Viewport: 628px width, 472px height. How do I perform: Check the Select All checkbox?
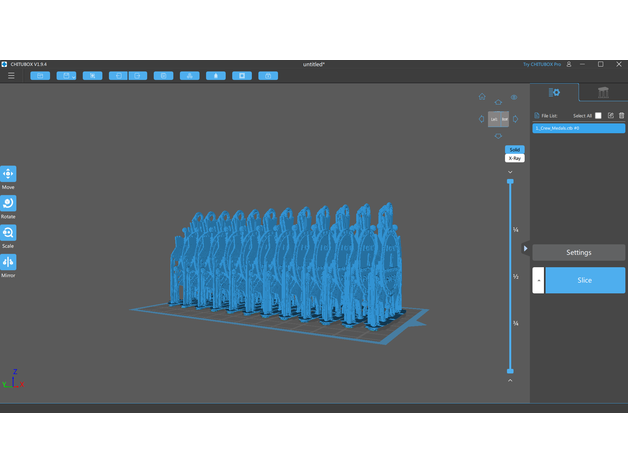598,116
